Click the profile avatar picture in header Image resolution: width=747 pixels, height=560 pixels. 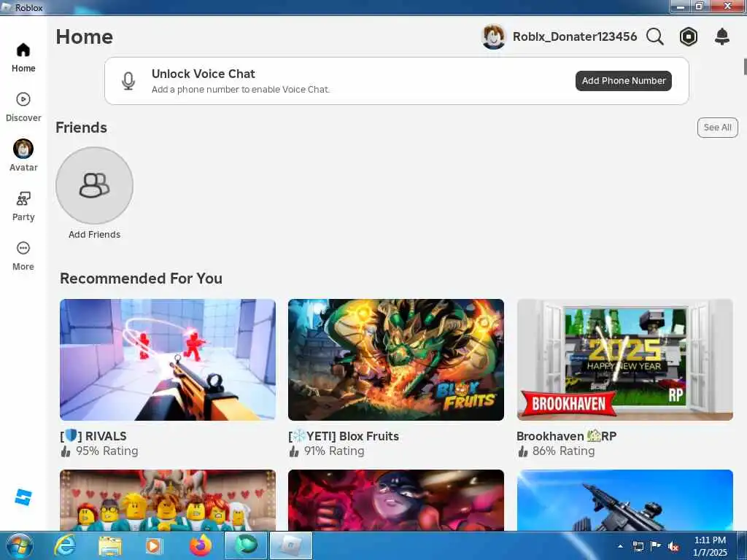click(494, 36)
